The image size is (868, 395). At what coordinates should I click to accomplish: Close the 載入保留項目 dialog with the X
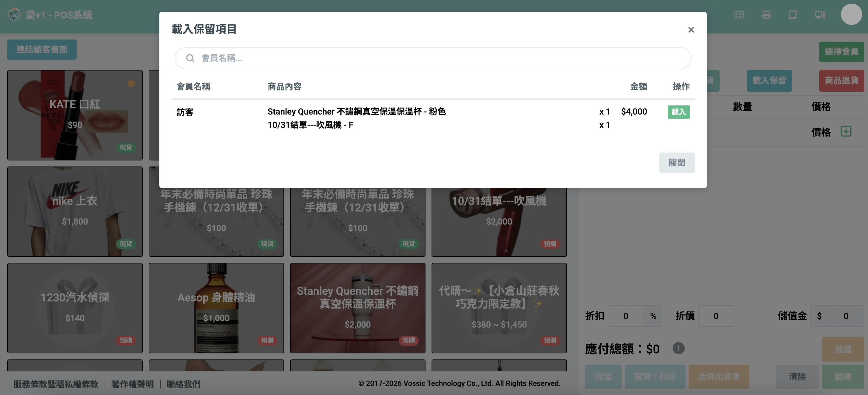point(691,30)
